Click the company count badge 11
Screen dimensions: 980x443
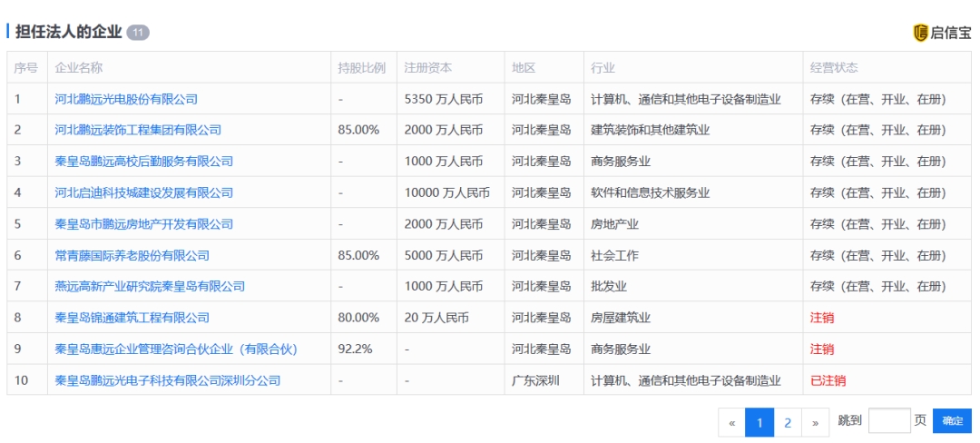138,33
